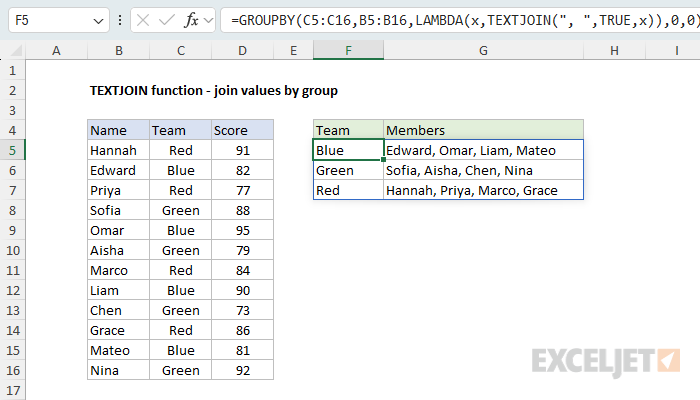Image resolution: width=700 pixels, height=400 pixels.
Task: Click fill handle of cell F5
Action: coord(383,159)
